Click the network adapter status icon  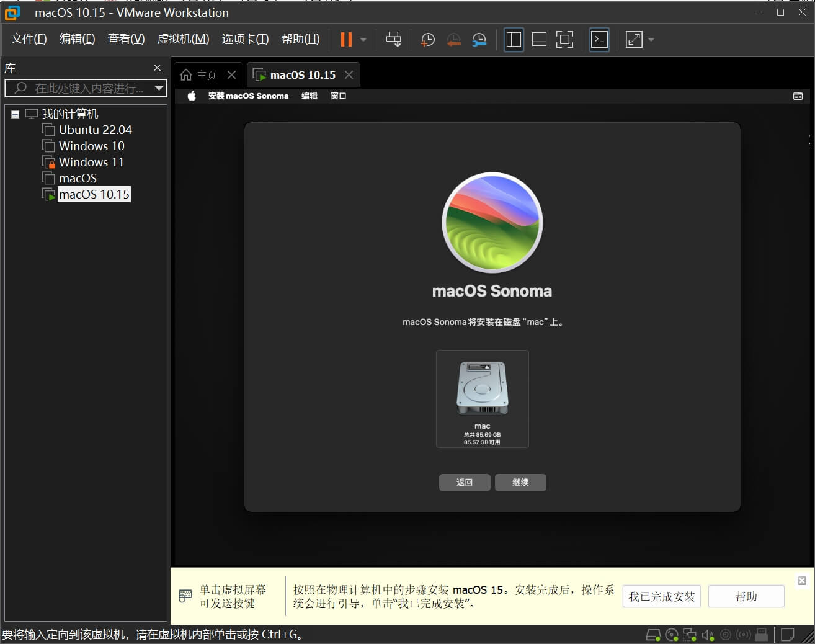690,635
